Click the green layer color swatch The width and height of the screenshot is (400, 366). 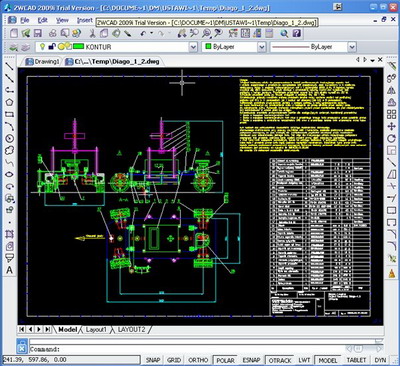[x=78, y=47]
